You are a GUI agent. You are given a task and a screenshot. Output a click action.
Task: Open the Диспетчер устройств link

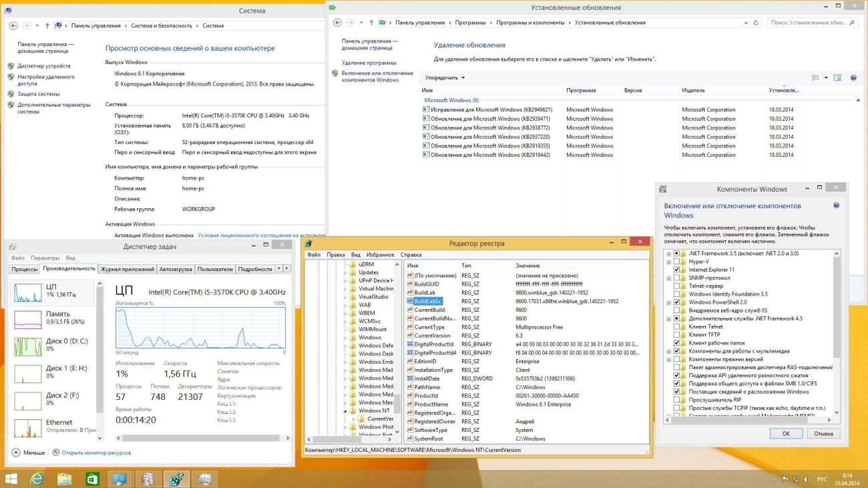tap(44, 66)
